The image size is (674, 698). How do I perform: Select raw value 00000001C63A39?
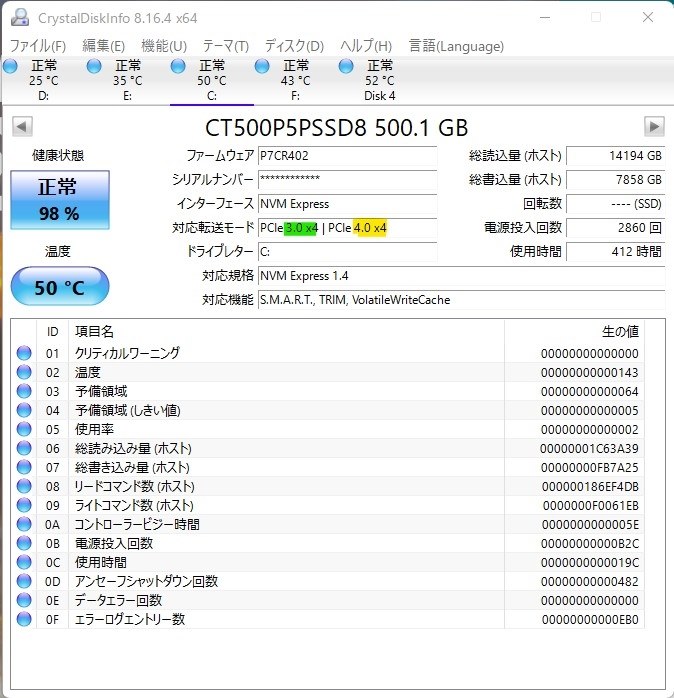pyautogui.click(x=589, y=449)
